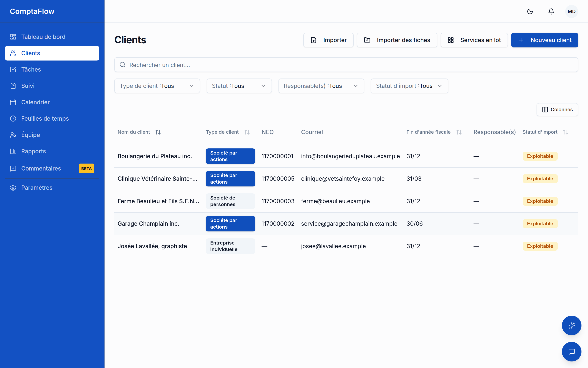Open Calendrier page

click(52, 102)
